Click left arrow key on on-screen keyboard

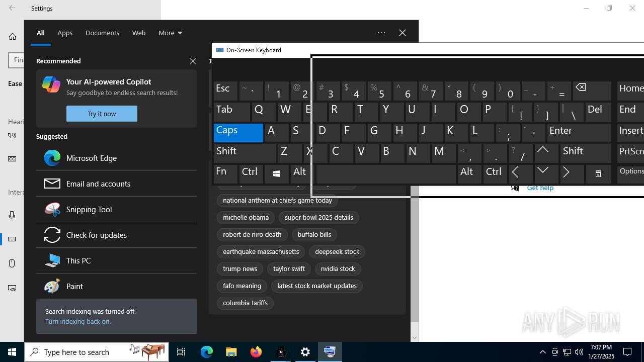(x=521, y=174)
